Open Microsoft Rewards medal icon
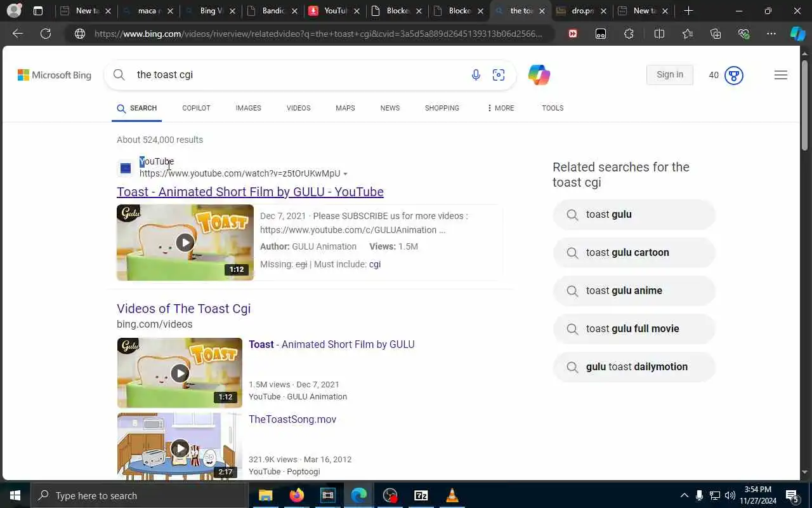This screenshot has width=812, height=508. [734, 75]
